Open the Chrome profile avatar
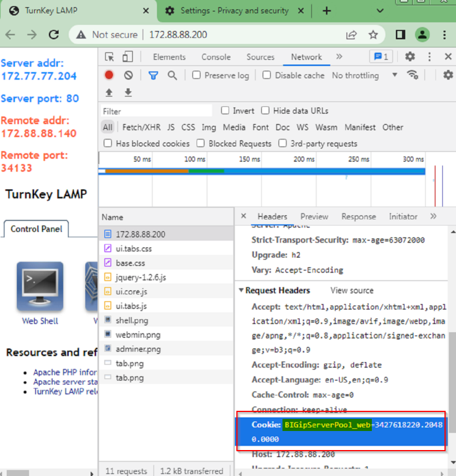The height and width of the screenshot is (476, 456). click(422, 35)
